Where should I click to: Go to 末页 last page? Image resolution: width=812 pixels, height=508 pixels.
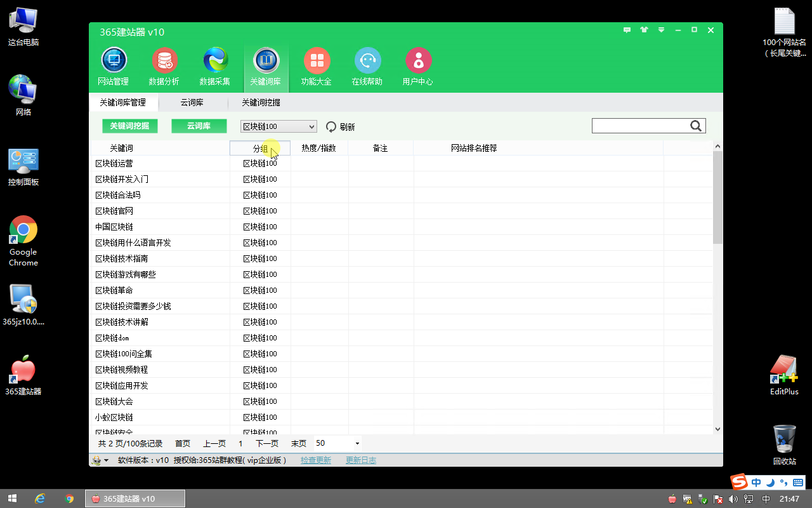point(299,444)
